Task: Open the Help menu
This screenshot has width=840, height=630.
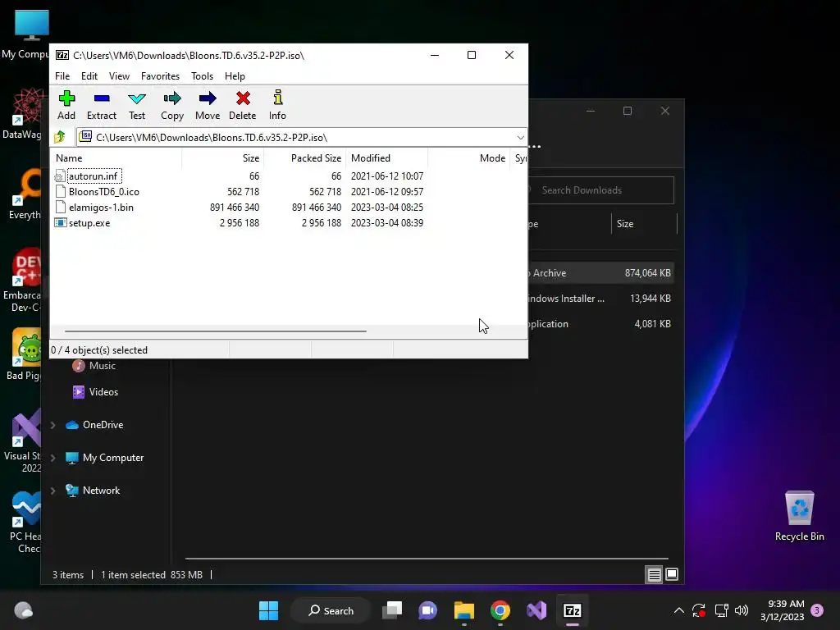Action: [x=235, y=76]
